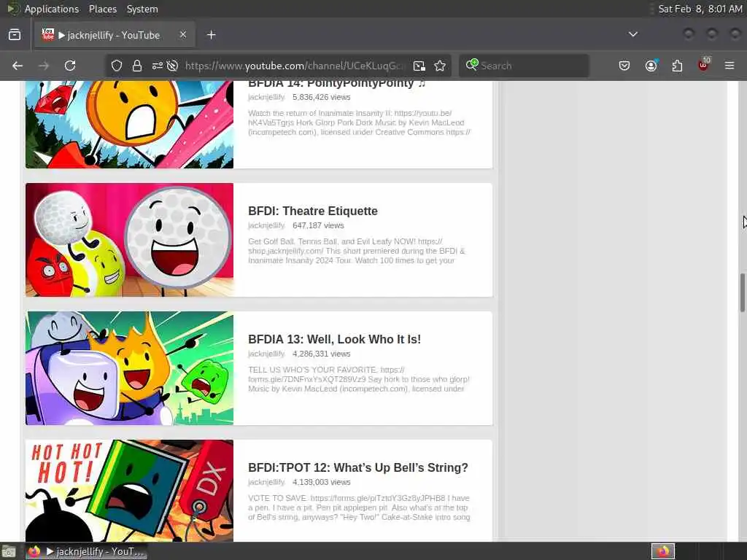Open the System menu

pos(142,9)
